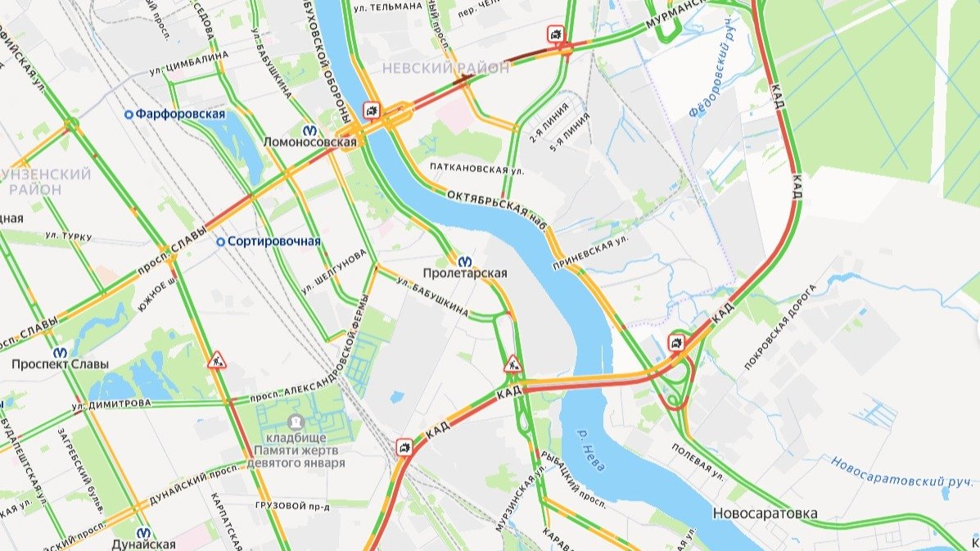Click the accident marker on КАД near Александровской фермы

[x=404, y=447]
